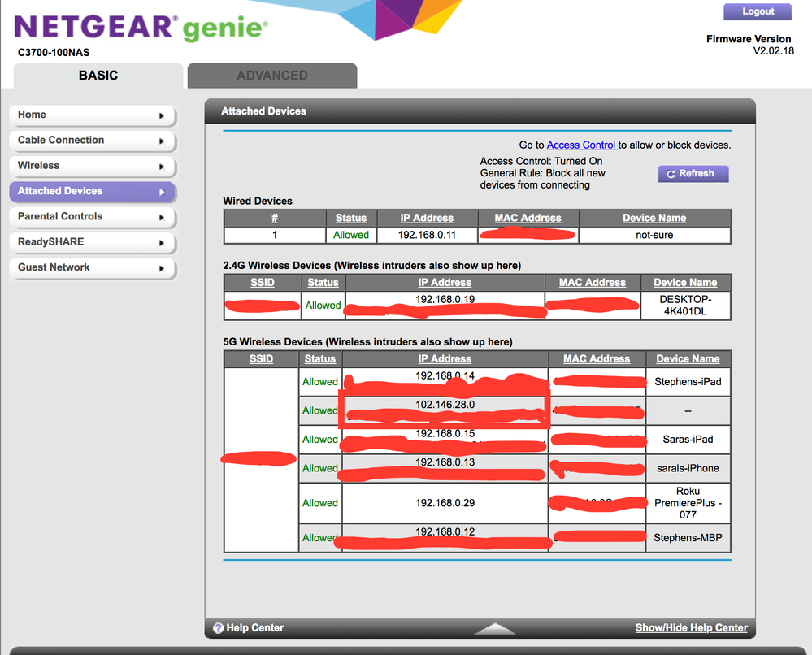Sort wired devices by # column
Image resolution: width=812 pixels, height=655 pixels.
275,218
